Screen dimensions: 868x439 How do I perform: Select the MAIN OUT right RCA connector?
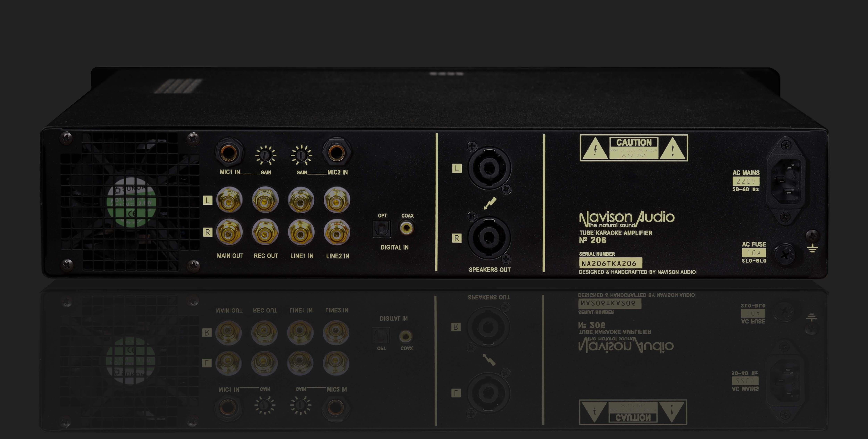click(229, 232)
